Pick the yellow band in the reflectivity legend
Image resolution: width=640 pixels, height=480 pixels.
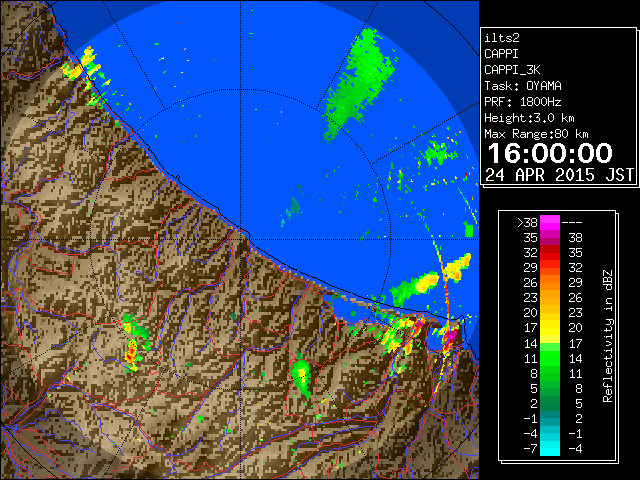pos(550,328)
